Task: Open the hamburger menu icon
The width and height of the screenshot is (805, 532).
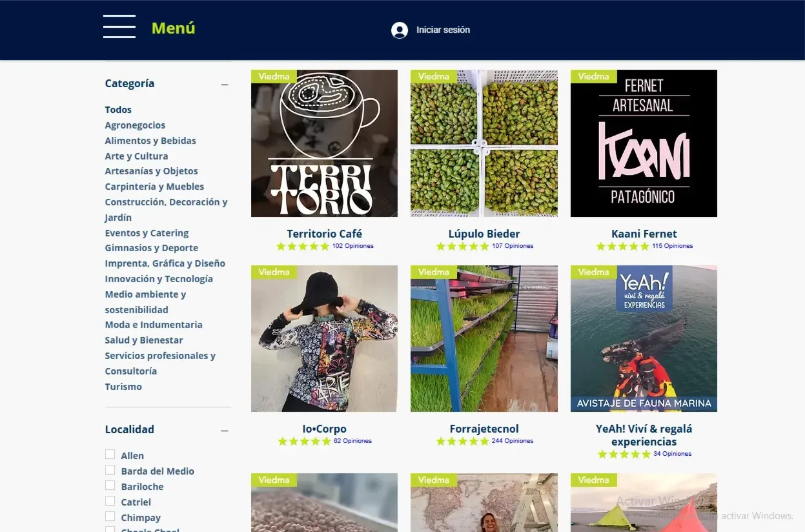Action: (x=119, y=26)
